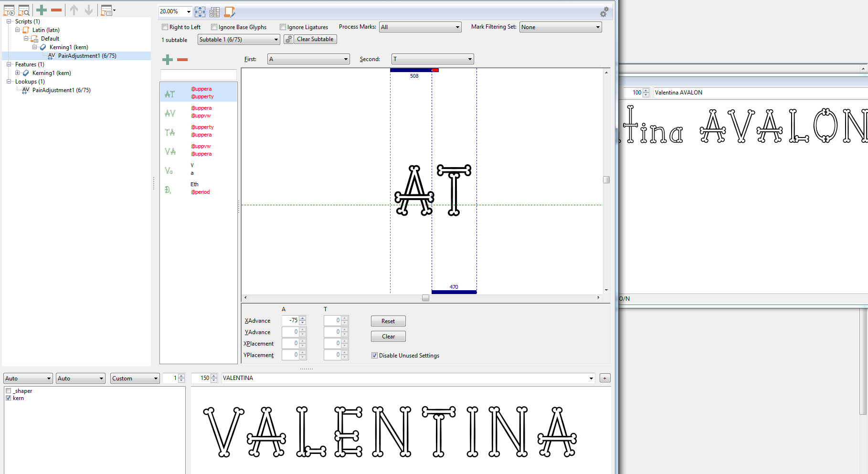Collapse the Lookups (1) tree node

point(9,82)
